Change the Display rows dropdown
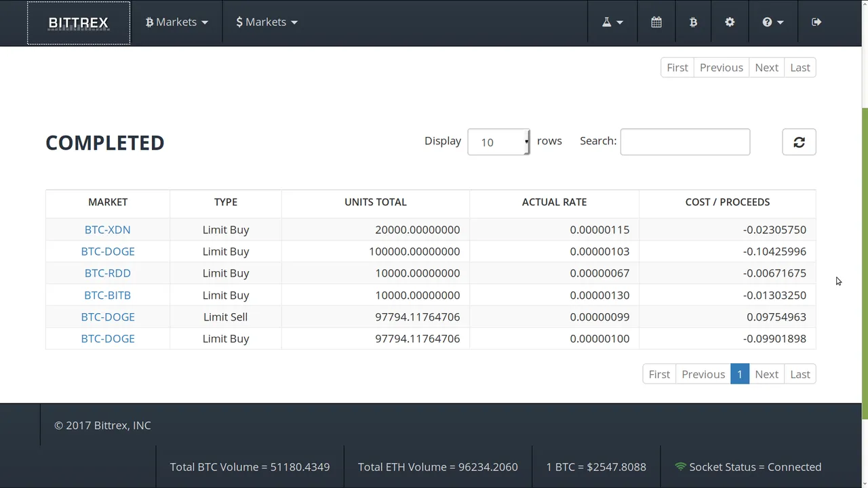Image resolution: width=868 pixels, height=488 pixels. click(x=498, y=142)
